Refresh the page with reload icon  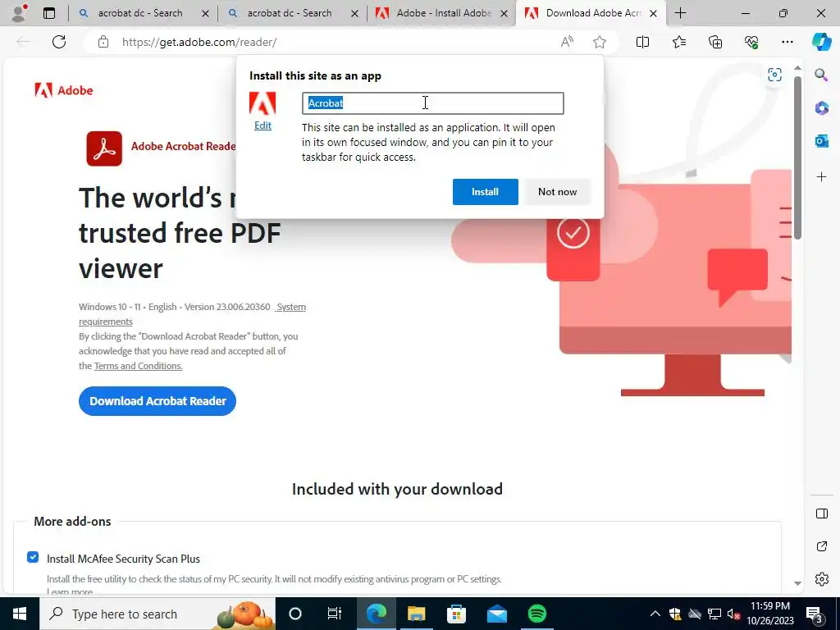click(59, 42)
